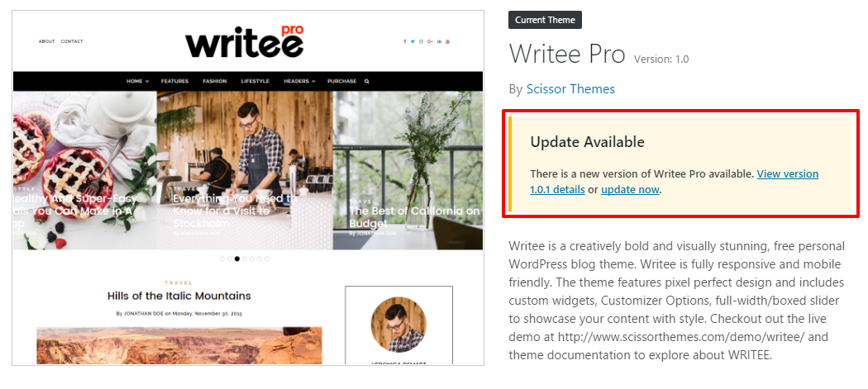Expand the HOME menu dropdown
Viewport: 868px width, 389px height.
[x=137, y=81]
